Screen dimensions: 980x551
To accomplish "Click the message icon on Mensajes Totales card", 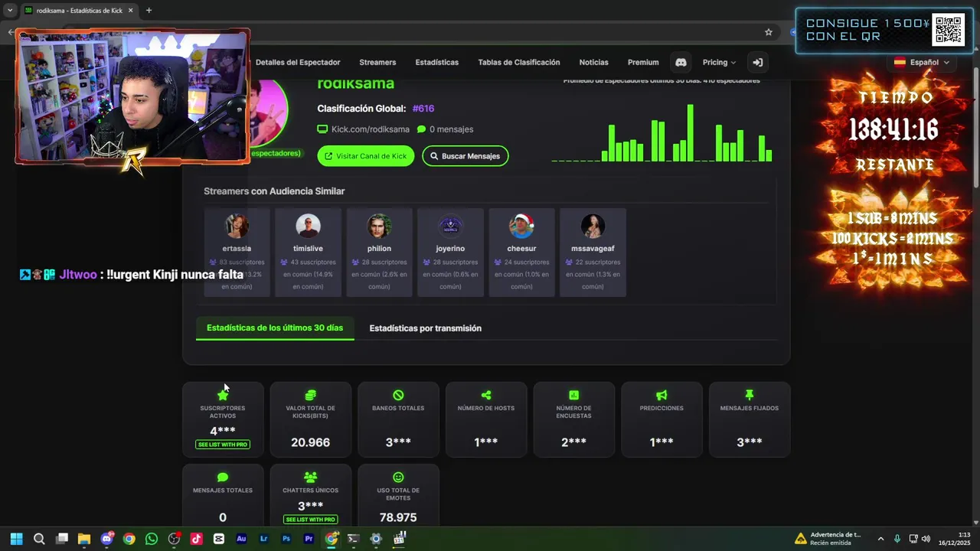I will point(223,478).
